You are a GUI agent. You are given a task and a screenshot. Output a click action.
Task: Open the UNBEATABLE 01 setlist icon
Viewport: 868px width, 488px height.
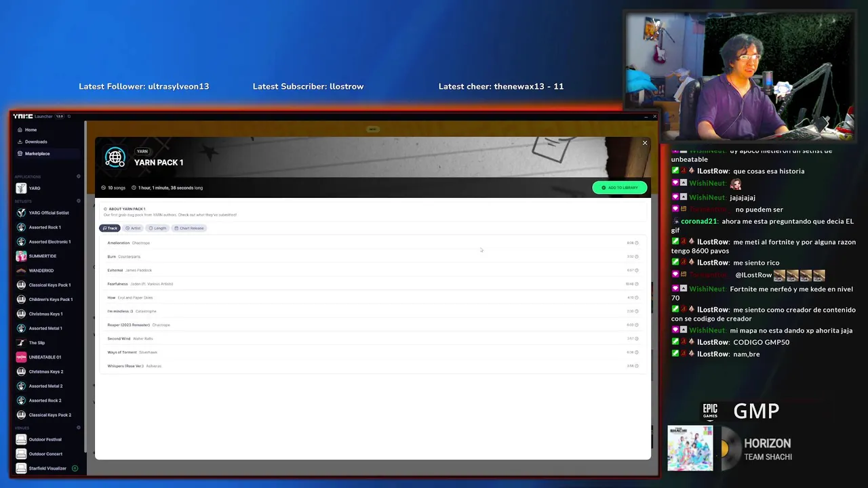pyautogui.click(x=21, y=357)
